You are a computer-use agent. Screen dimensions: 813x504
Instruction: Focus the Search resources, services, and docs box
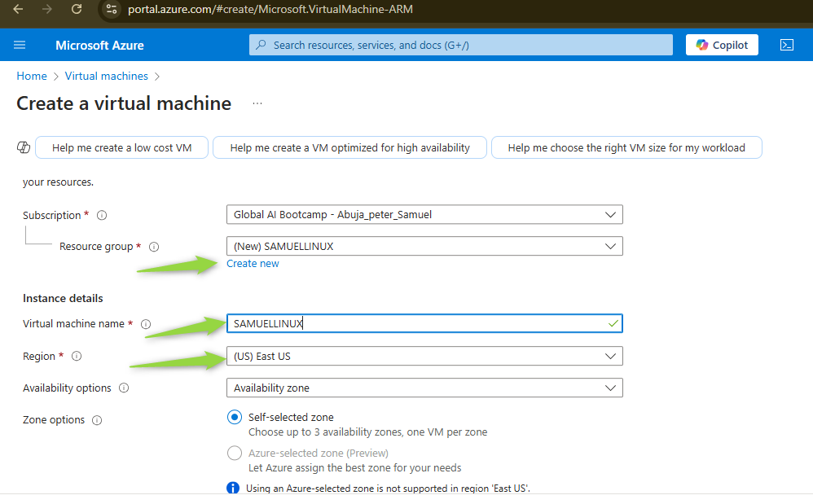click(461, 45)
